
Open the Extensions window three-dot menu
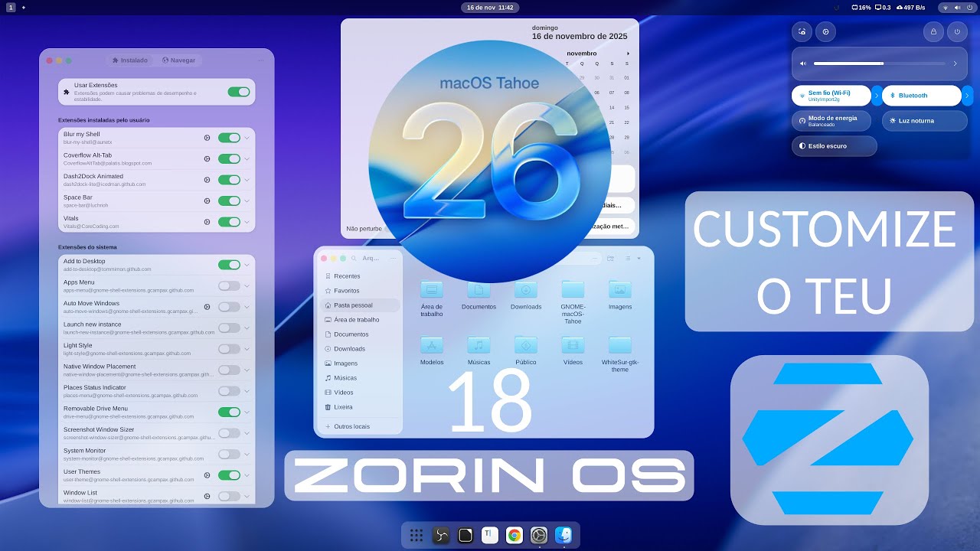(260, 60)
